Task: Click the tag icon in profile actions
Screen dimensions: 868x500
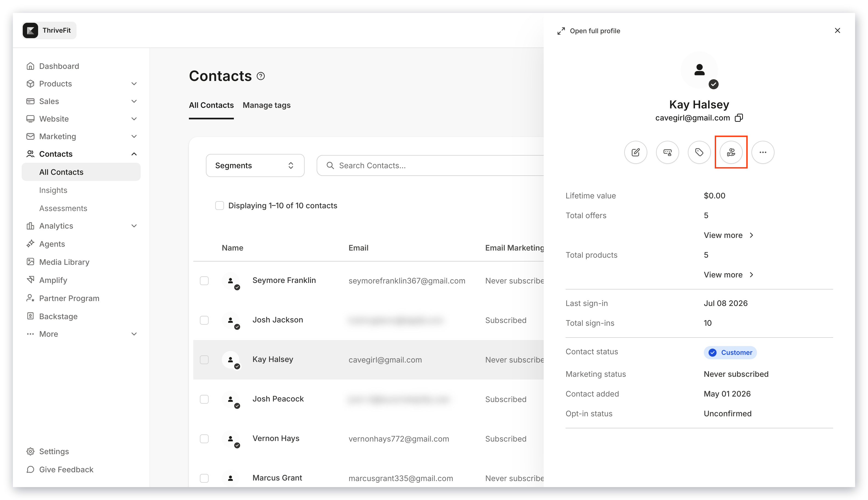Action: pyautogui.click(x=699, y=152)
